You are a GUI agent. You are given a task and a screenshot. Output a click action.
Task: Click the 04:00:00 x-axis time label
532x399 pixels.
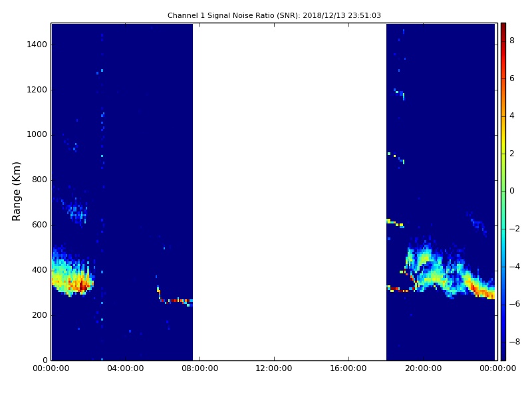point(125,368)
